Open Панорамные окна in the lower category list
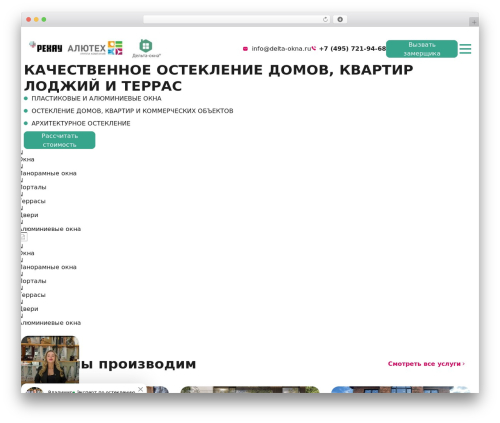This screenshot has width=500, height=423. point(49,267)
